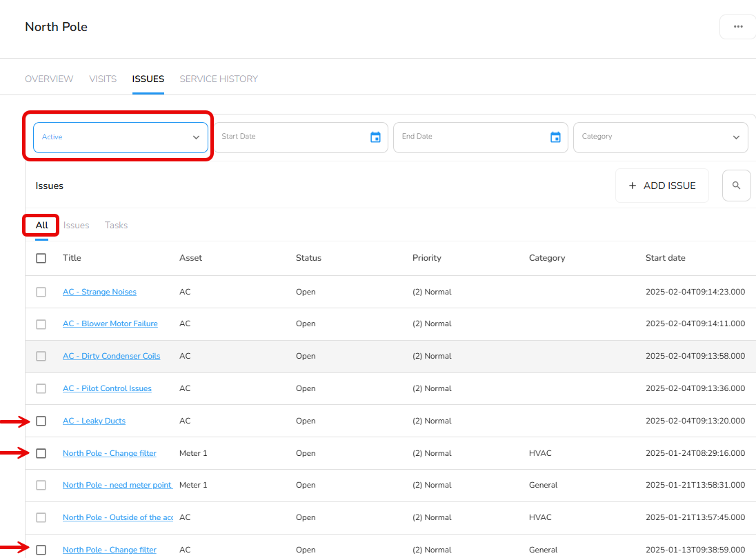This screenshot has width=756, height=558.
Task: Check the AC - Blower Motor Failure checkbox
Action: (x=41, y=324)
